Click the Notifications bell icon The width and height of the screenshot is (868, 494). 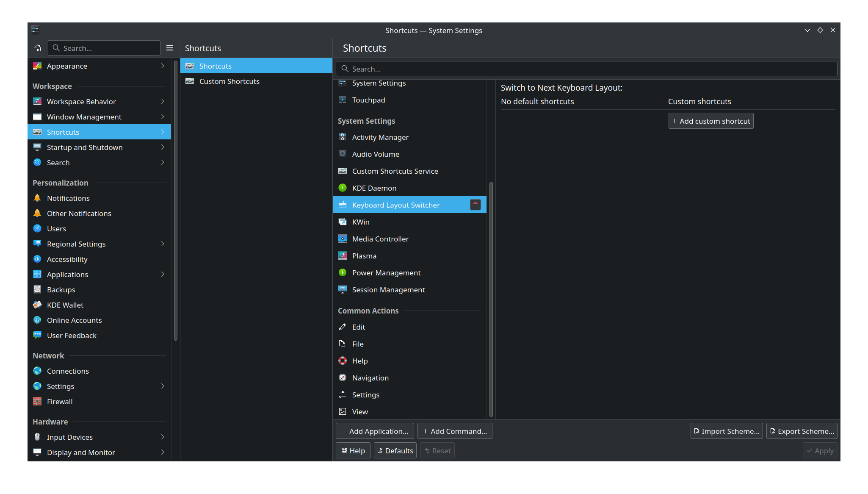click(x=37, y=198)
